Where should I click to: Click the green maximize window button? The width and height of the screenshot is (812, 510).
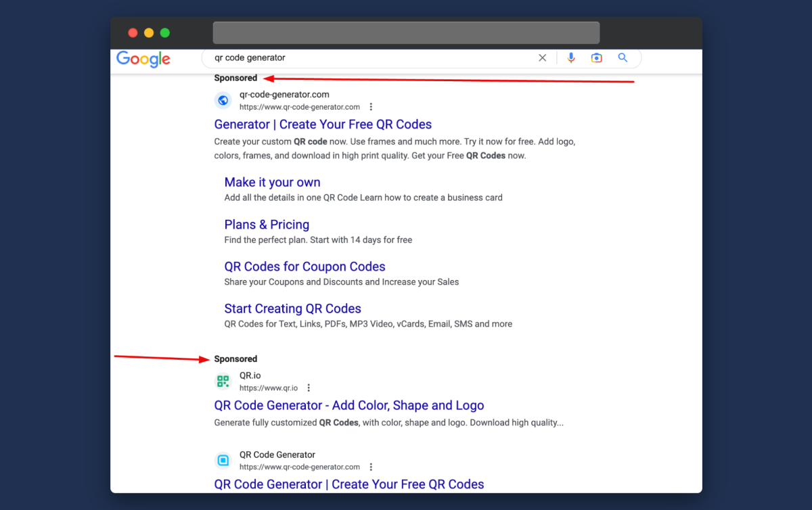(165, 32)
